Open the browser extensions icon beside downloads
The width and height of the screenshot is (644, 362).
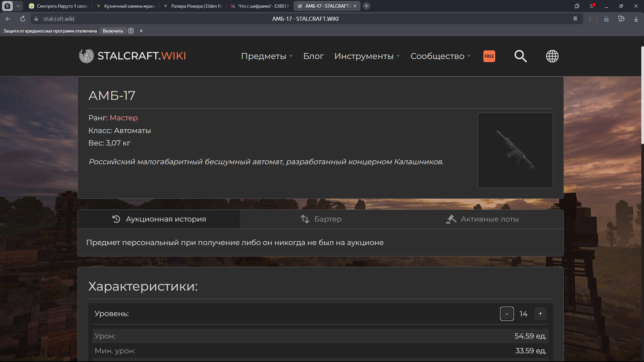point(621,19)
